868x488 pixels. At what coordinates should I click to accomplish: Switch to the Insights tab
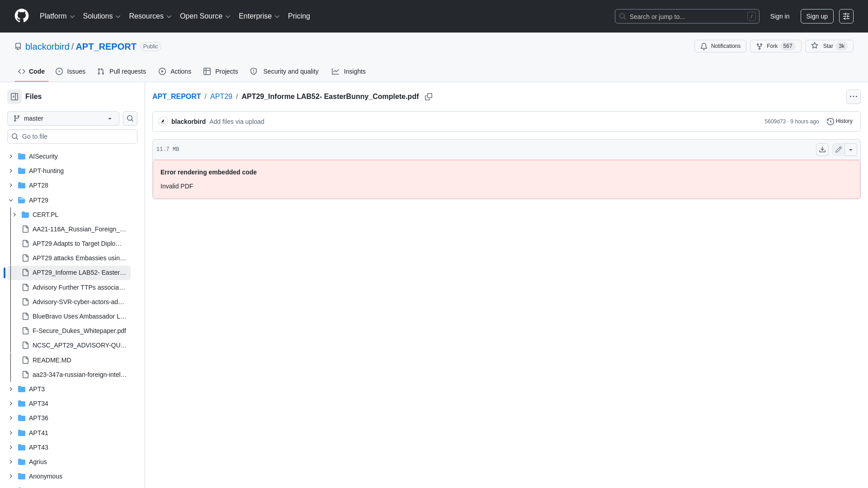[x=349, y=71]
